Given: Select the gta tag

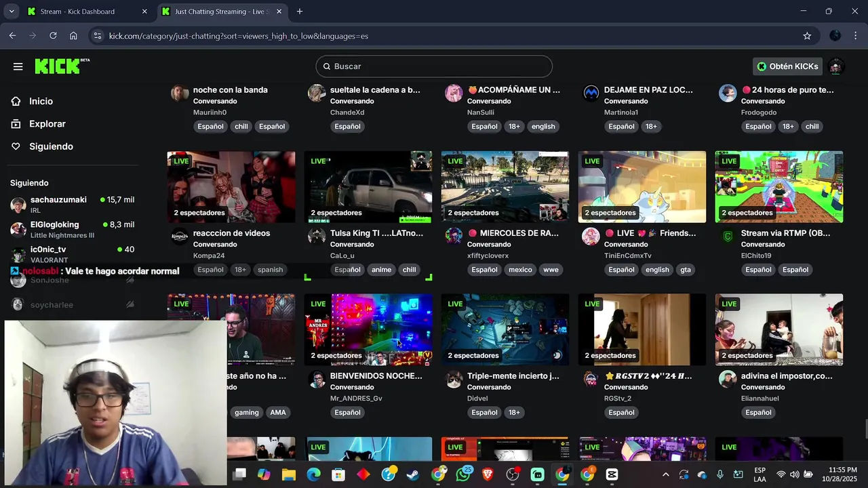Looking at the screenshot, I should pyautogui.click(x=686, y=270).
